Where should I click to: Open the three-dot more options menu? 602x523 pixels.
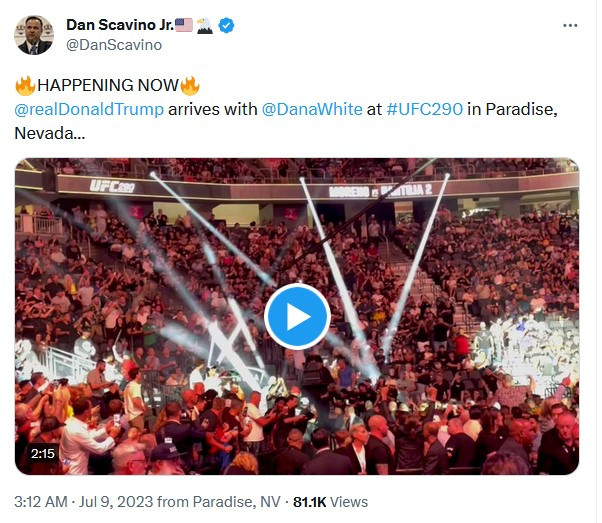pos(570,25)
